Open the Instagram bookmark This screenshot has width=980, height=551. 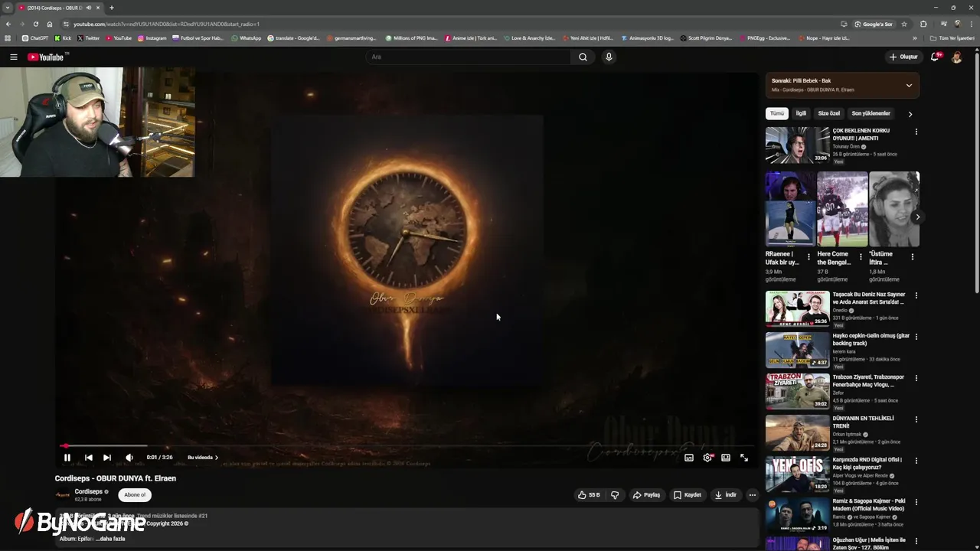pyautogui.click(x=152, y=37)
